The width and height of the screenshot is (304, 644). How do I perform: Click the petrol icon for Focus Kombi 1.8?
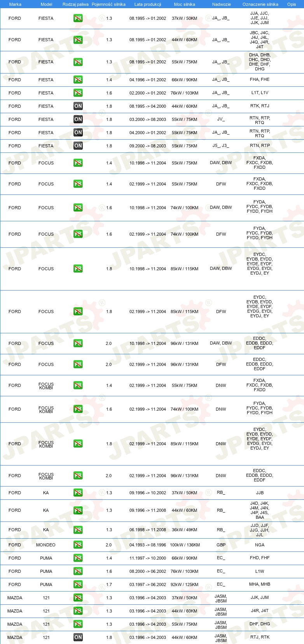pos(78,444)
